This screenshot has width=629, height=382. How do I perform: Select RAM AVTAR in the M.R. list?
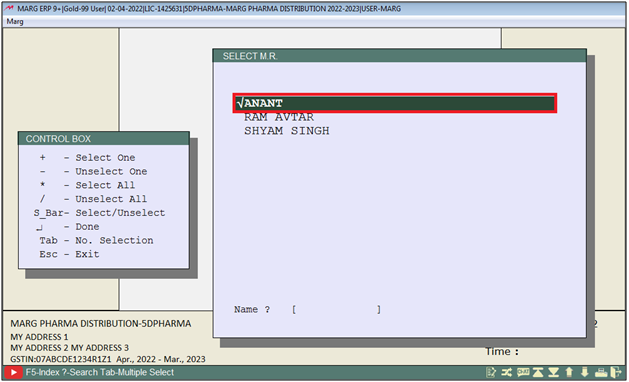point(279,117)
